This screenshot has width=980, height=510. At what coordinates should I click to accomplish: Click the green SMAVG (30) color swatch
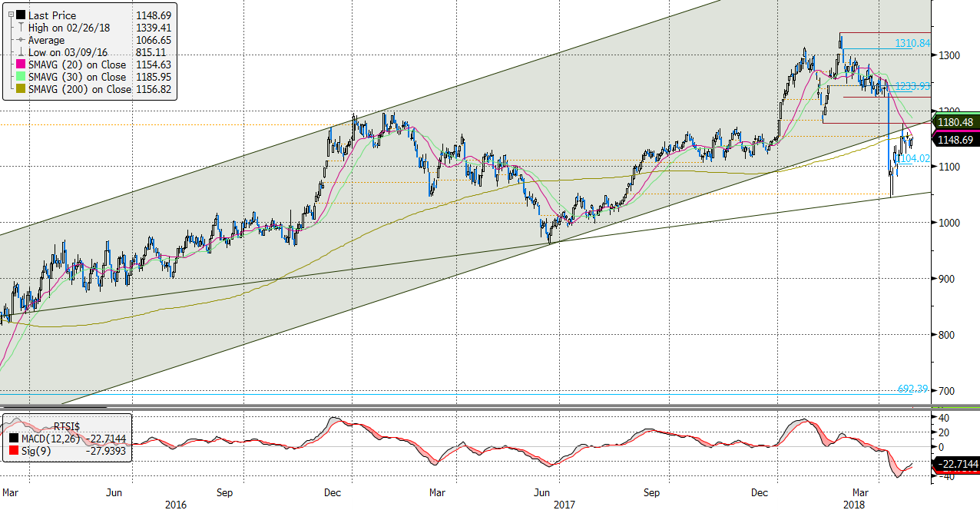point(20,77)
